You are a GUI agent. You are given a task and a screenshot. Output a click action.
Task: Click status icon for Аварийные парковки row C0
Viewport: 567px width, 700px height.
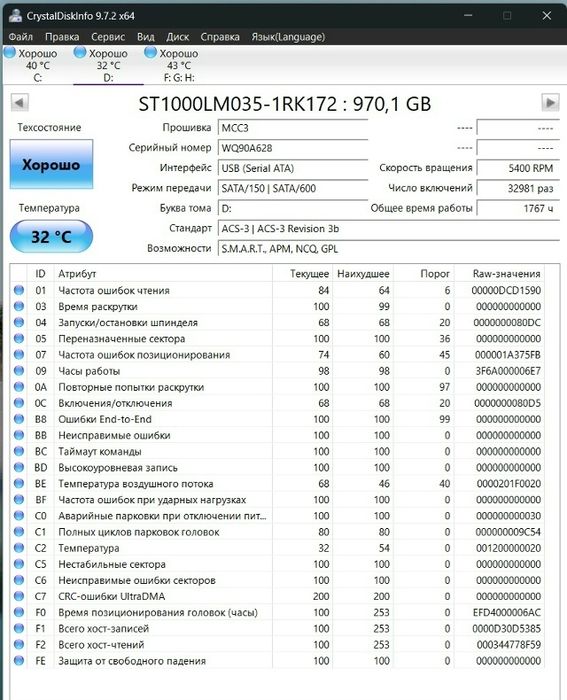[x=19, y=516]
